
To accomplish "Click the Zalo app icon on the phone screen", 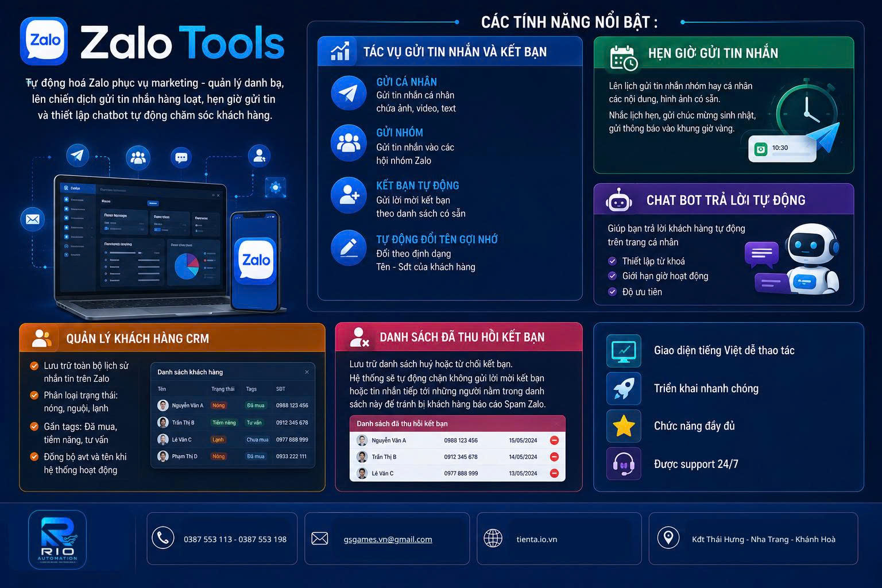I will pyautogui.click(x=256, y=261).
